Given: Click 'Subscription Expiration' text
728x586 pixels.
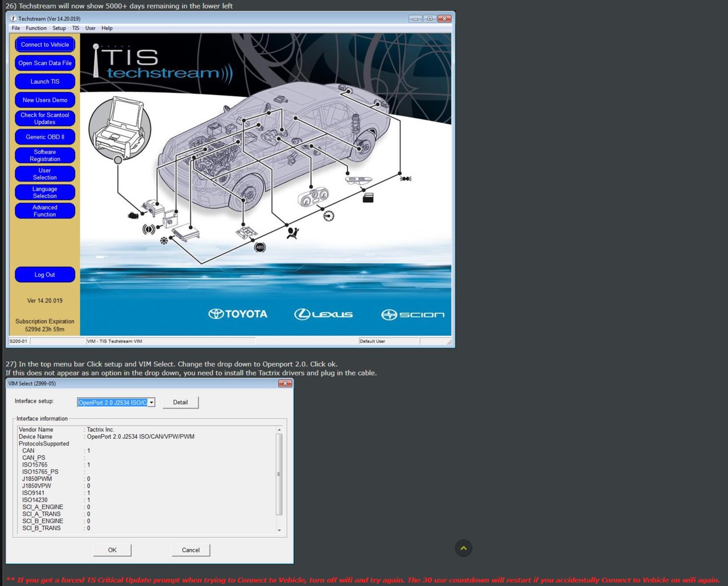Looking at the screenshot, I should 45,321.
